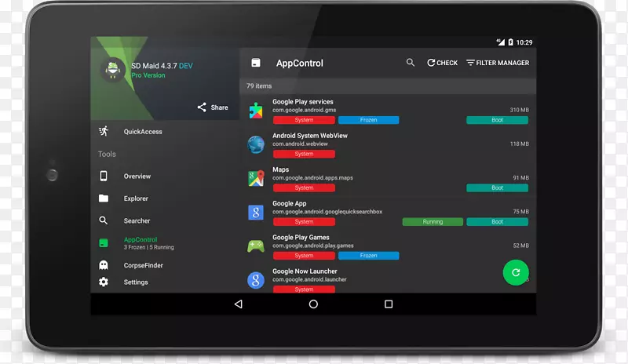Image resolution: width=628 pixels, height=364 pixels.
Task: Click the Running tag on Google App
Action: (433, 221)
